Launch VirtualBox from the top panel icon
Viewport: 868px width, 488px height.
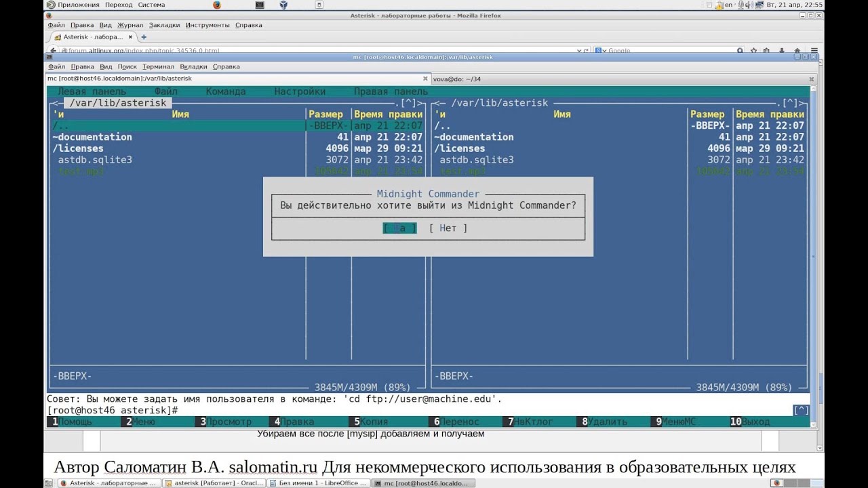(x=283, y=4)
